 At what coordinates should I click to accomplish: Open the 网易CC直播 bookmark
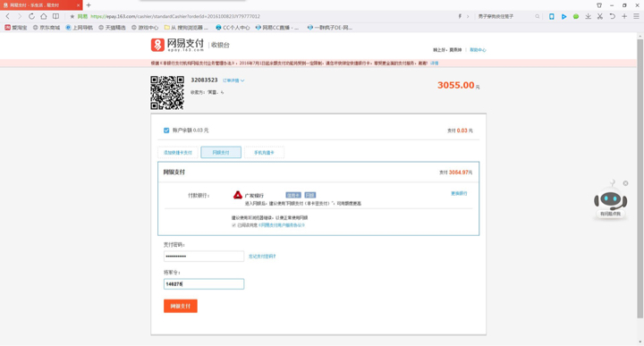point(276,28)
